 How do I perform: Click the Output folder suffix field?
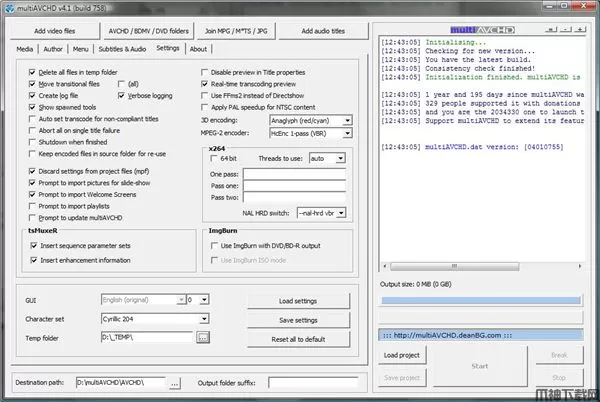pos(315,382)
